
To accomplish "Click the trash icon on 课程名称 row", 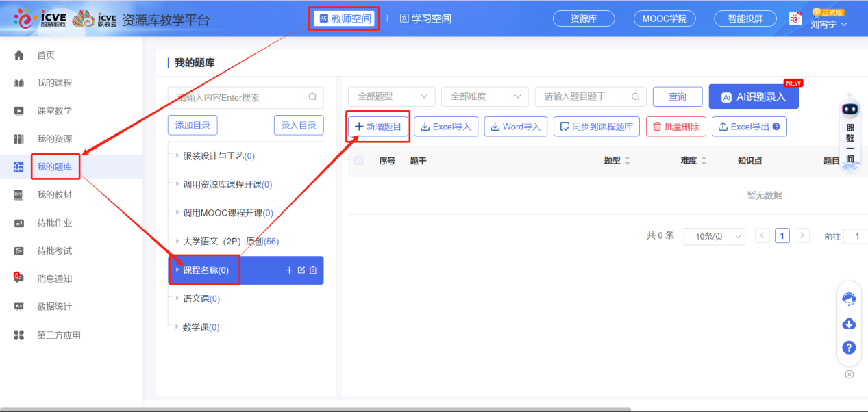I will pyautogui.click(x=313, y=270).
